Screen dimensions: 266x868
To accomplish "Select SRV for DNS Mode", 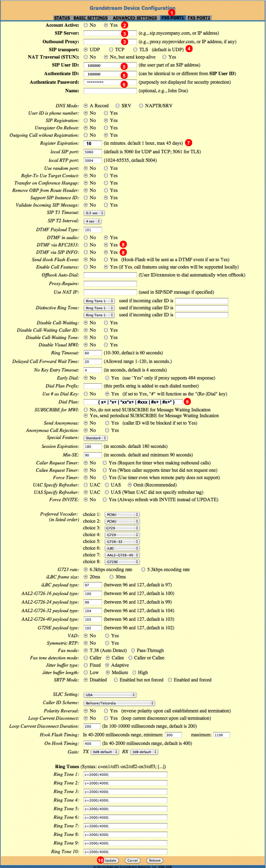I will pyautogui.click(x=117, y=106).
